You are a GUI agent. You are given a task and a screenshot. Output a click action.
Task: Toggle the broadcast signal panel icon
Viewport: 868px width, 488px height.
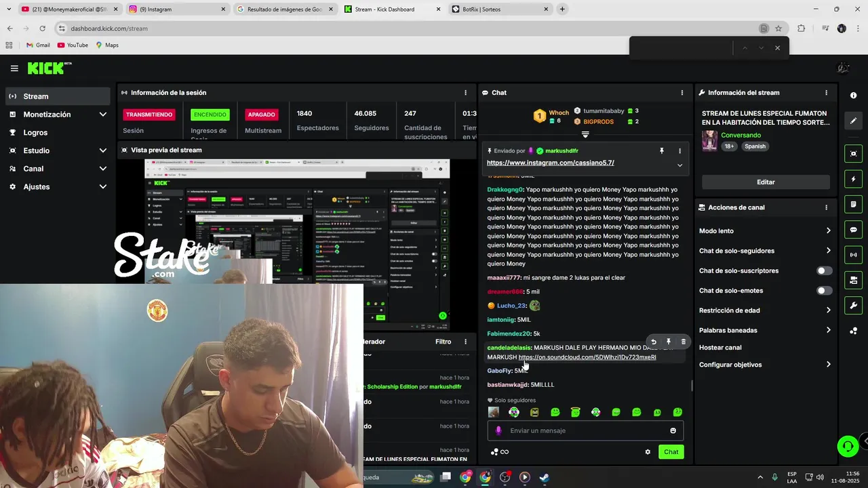coord(853,255)
